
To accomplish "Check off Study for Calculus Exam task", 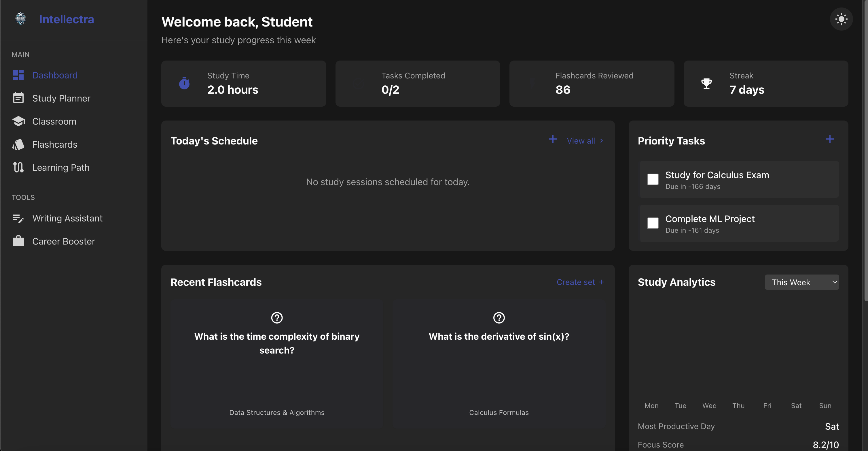I will 653,179.
